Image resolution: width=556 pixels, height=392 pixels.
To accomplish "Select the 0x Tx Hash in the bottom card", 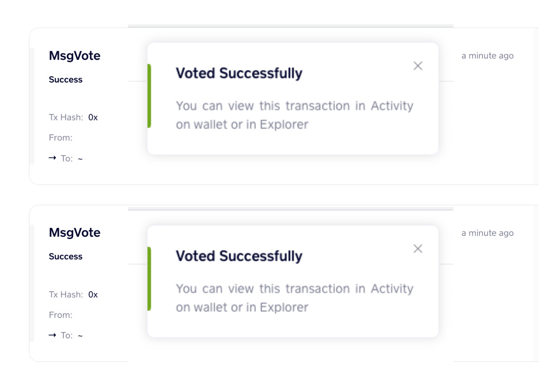I will click(x=93, y=295).
